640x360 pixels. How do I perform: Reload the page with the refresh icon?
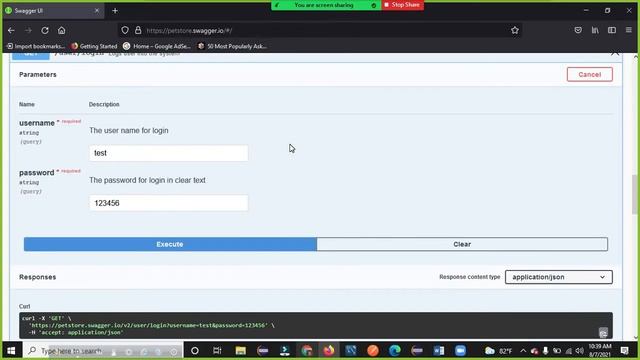(45, 30)
